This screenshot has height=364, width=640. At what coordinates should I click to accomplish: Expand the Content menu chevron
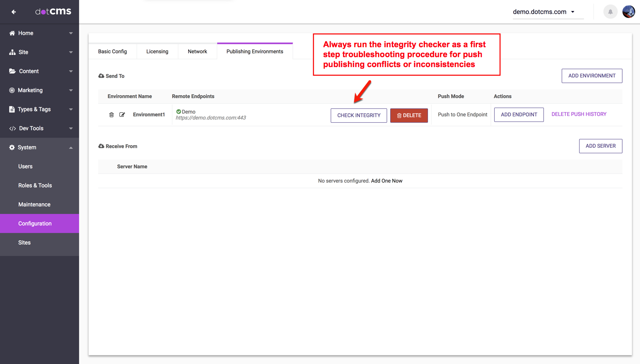click(71, 71)
